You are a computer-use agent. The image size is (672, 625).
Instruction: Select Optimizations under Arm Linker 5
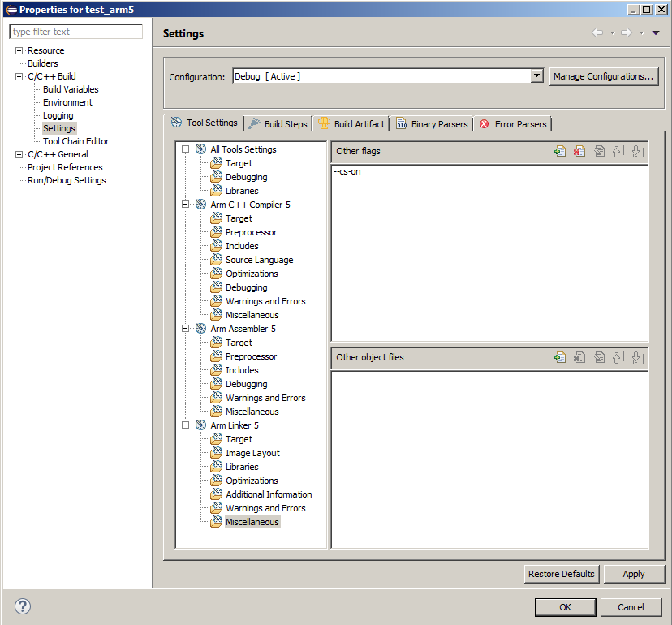254,481
